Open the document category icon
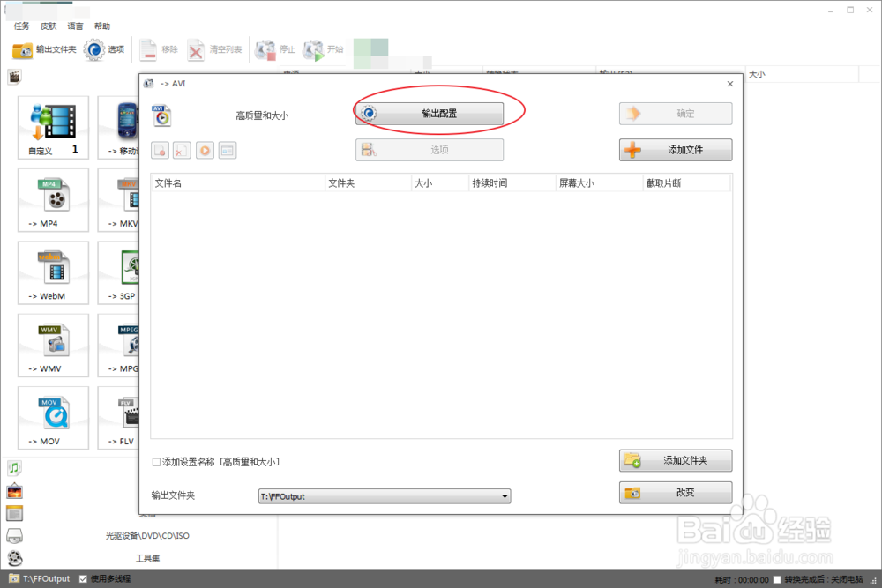882x588 pixels. pos(15,513)
